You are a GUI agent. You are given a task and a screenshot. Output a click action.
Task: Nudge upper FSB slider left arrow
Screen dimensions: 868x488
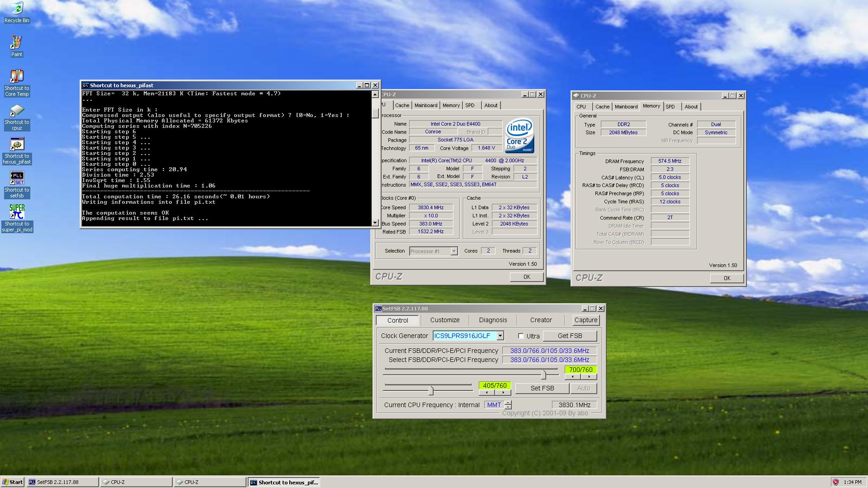(x=573, y=377)
